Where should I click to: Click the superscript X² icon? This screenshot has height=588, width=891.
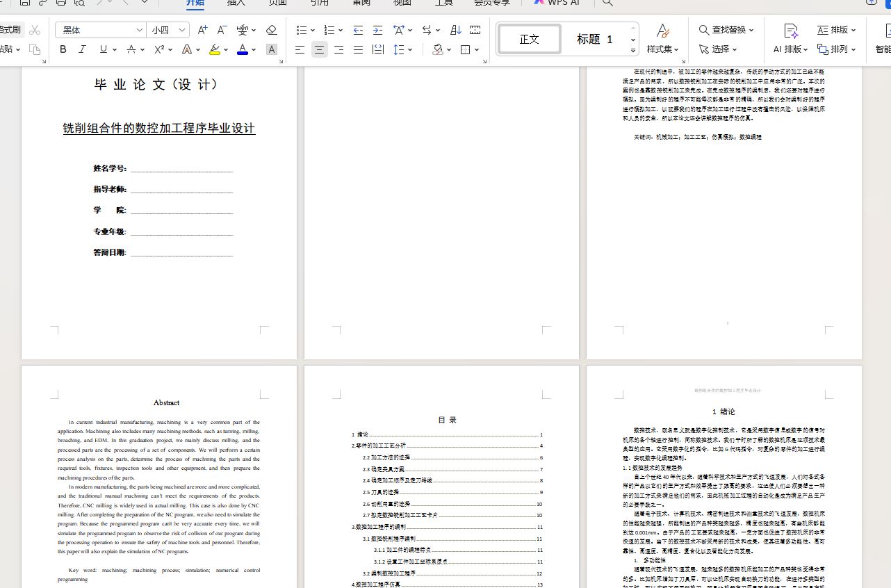160,49
